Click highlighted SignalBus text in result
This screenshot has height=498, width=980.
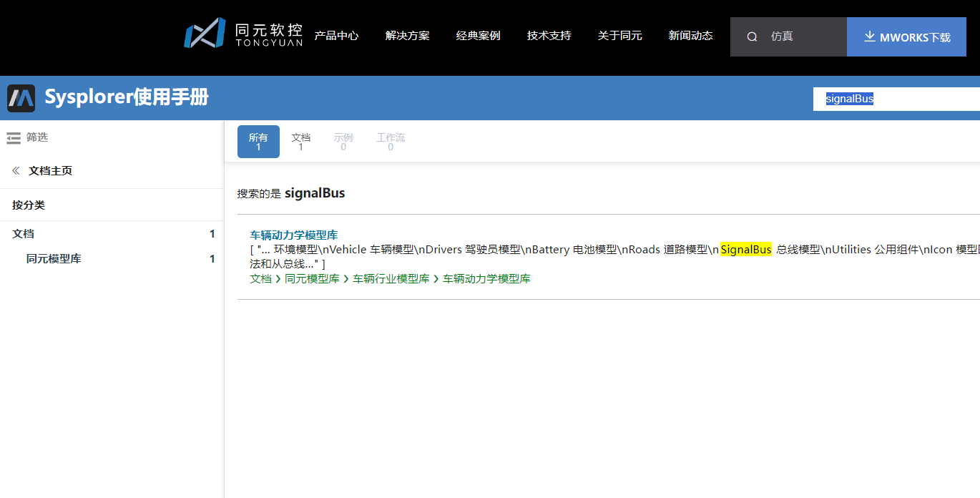746,250
